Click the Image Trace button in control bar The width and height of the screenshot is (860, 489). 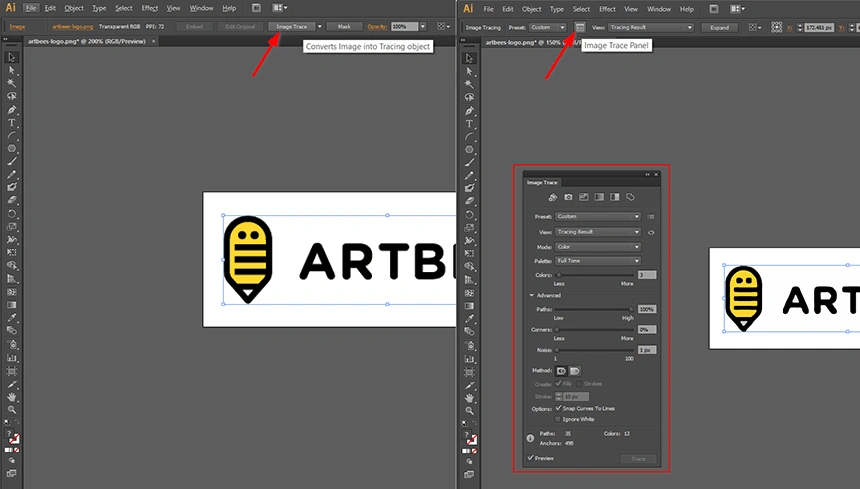pos(292,26)
